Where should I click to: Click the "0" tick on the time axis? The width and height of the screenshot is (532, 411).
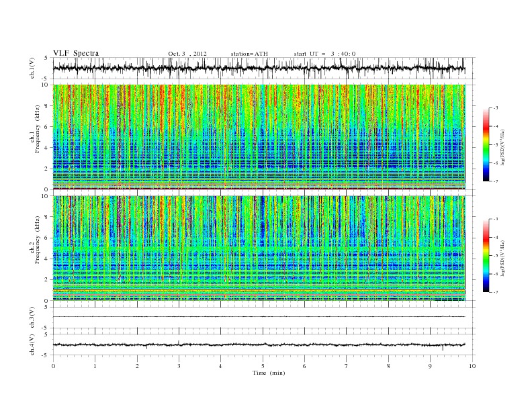pos(53,366)
